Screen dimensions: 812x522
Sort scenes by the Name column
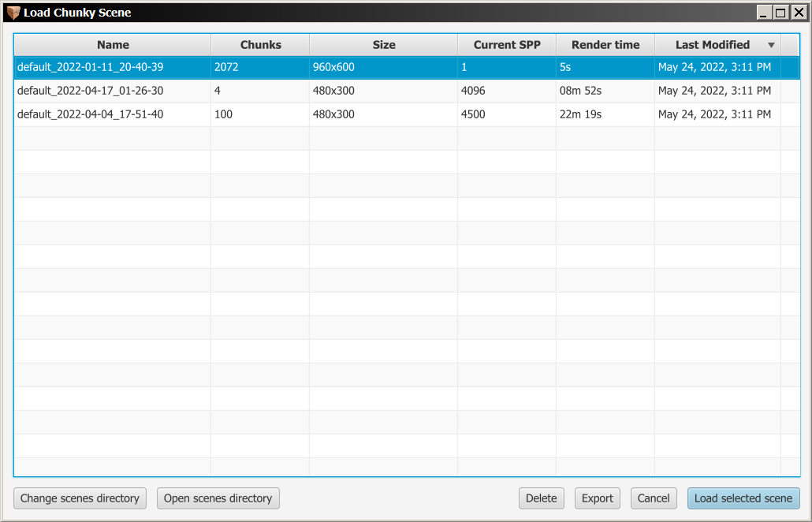[113, 45]
